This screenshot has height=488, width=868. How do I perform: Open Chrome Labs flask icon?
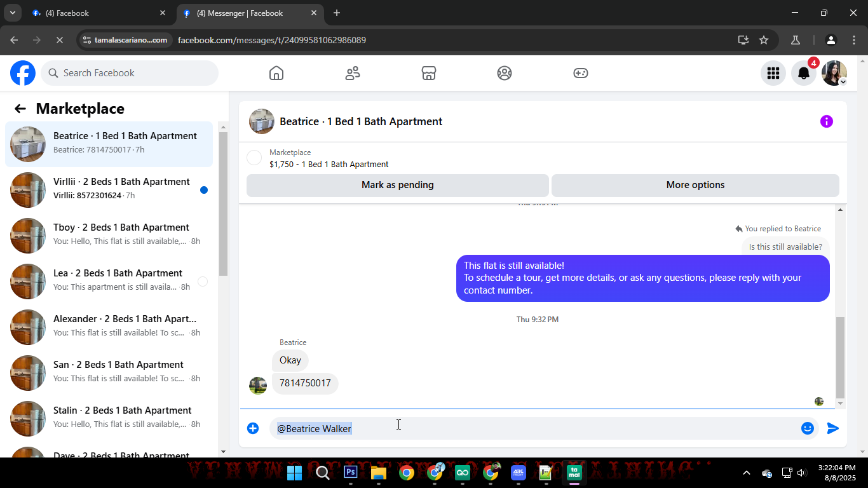point(795,40)
